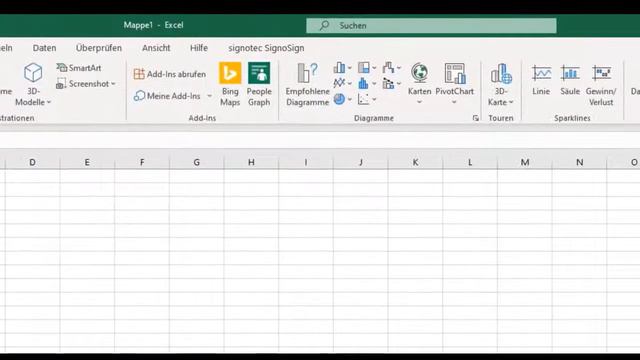Insert a line or area chart
640x360 pixels.
point(339,83)
